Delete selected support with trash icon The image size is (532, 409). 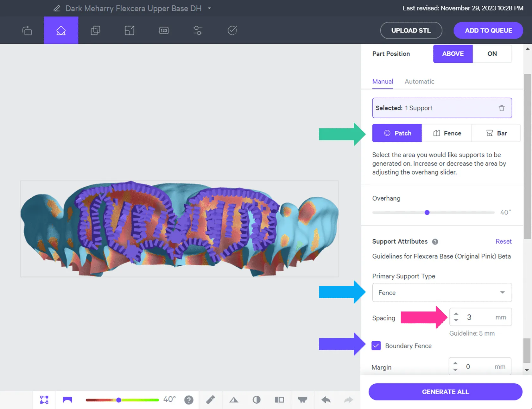pos(502,108)
